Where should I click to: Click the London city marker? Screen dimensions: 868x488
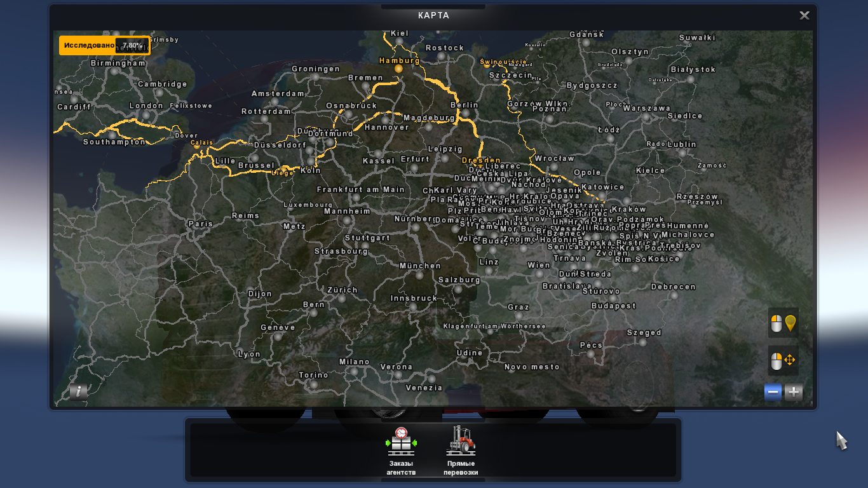[147, 116]
